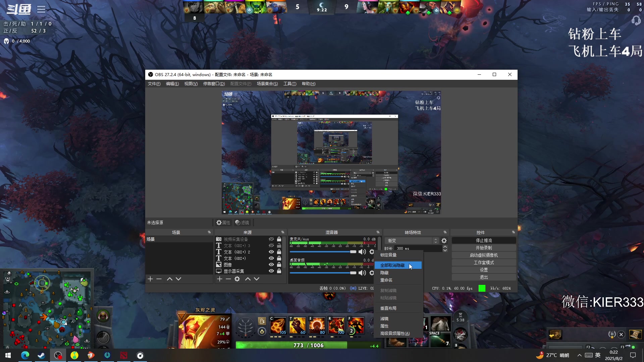Move source up arrow in Sources panel
The image size is (644, 362).
(x=248, y=279)
